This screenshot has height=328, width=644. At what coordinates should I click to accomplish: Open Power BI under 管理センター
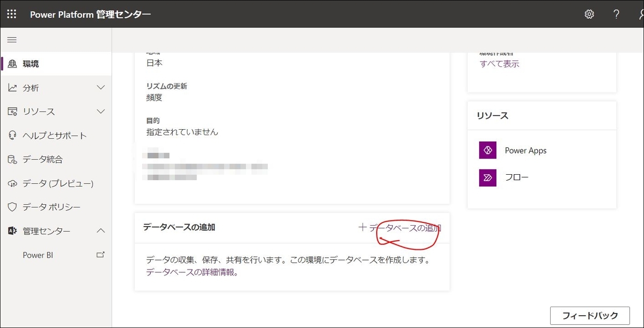click(x=56, y=255)
